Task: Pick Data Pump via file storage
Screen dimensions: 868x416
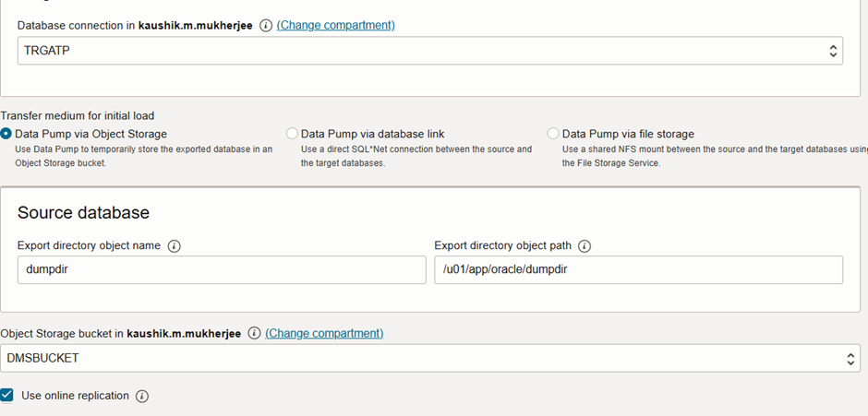Action: click(553, 134)
